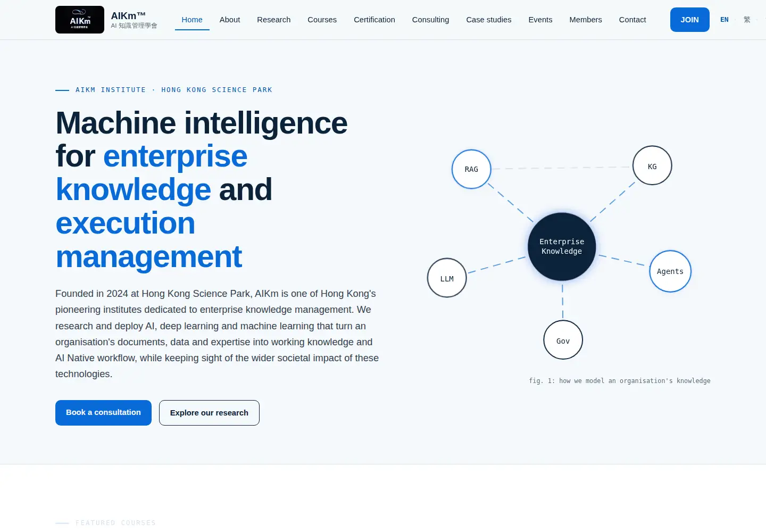The image size is (766, 532).
Task: Select the KG node in the diagram
Action: pos(652,166)
